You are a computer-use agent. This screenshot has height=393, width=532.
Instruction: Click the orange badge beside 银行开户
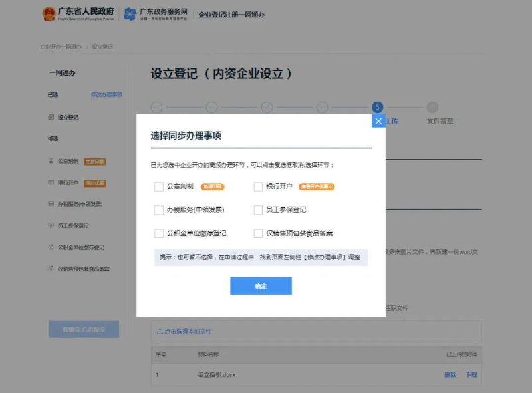click(x=316, y=187)
